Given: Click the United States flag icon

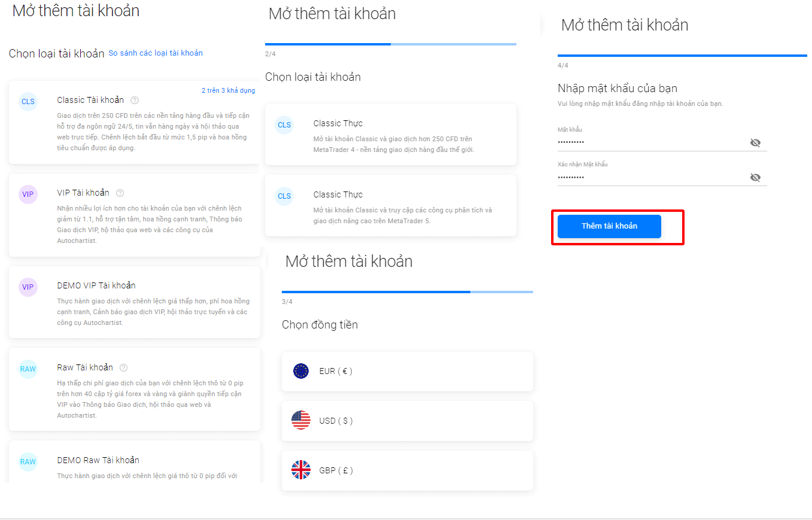Looking at the screenshot, I should 301,420.
